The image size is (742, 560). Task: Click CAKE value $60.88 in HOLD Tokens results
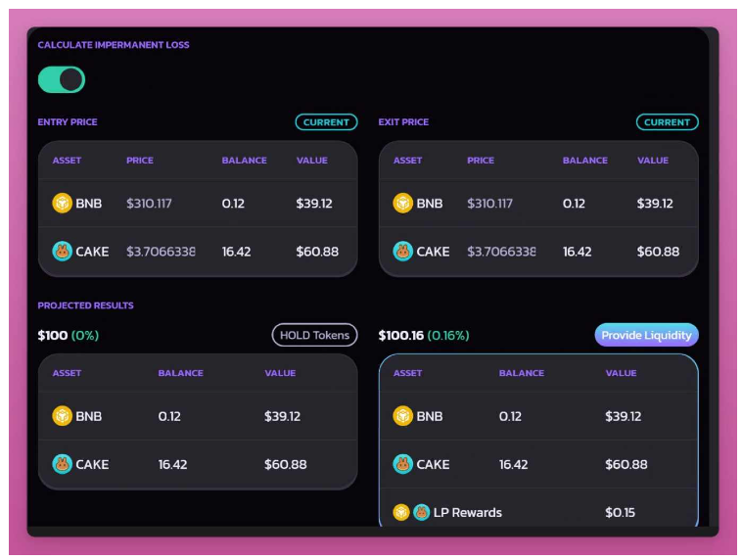[x=286, y=464]
